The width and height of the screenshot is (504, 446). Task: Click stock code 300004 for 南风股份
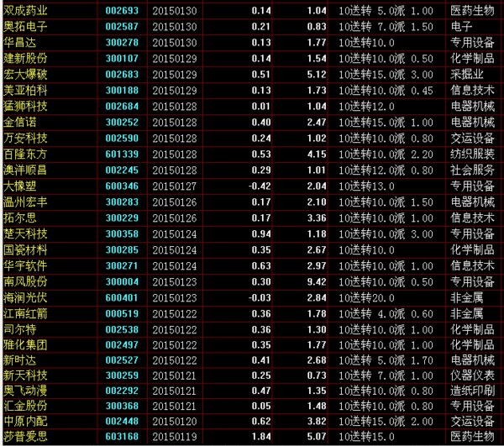click(122, 281)
